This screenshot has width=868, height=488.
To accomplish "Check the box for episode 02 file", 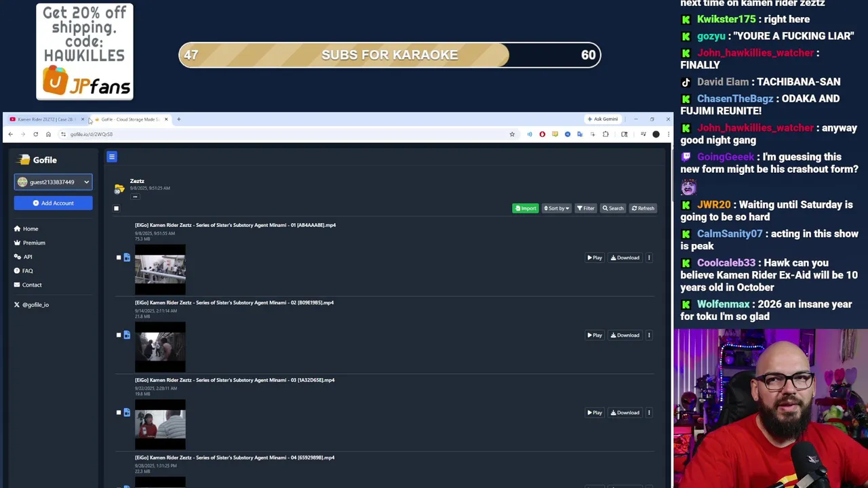I will click(x=119, y=335).
